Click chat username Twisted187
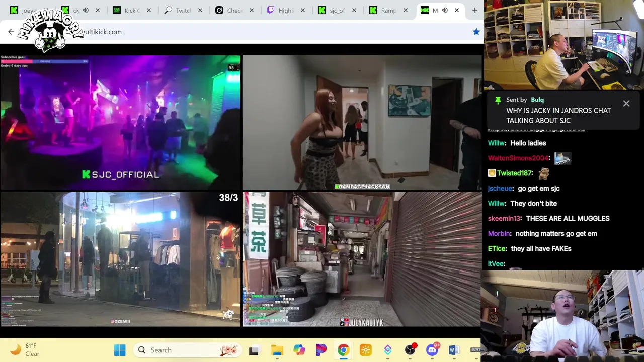Viewport: 644px width, 362px height. click(514, 173)
